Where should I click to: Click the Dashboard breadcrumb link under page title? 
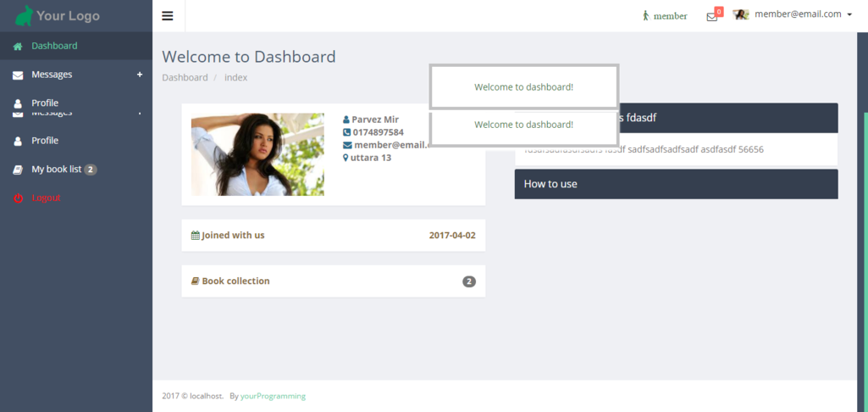(185, 78)
